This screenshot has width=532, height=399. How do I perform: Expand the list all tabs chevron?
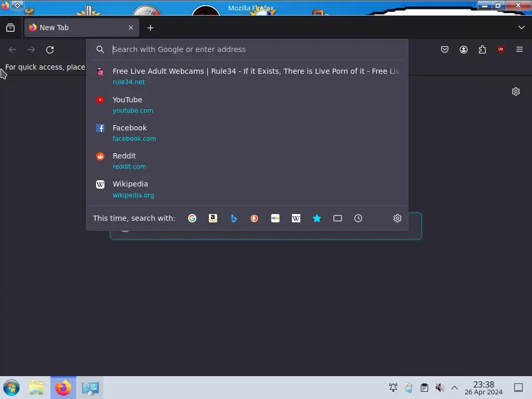(x=521, y=27)
